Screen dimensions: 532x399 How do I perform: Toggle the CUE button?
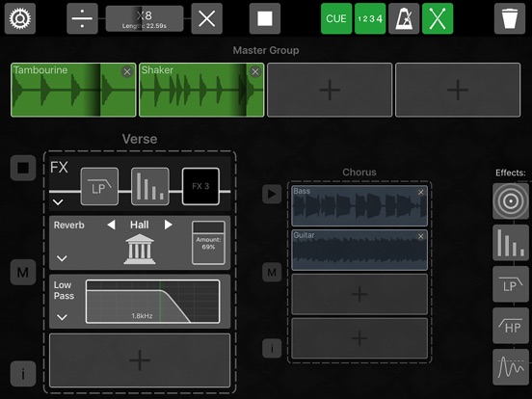coord(336,18)
